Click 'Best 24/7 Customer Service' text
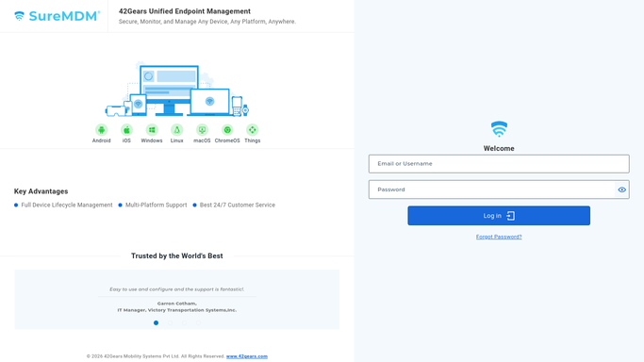The image size is (644, 362). (x=238, y=205)
